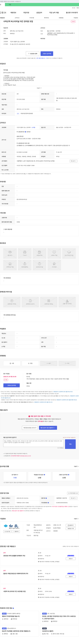
Task: Click the 채용정보 이력 button
Action: click(71, 528)
